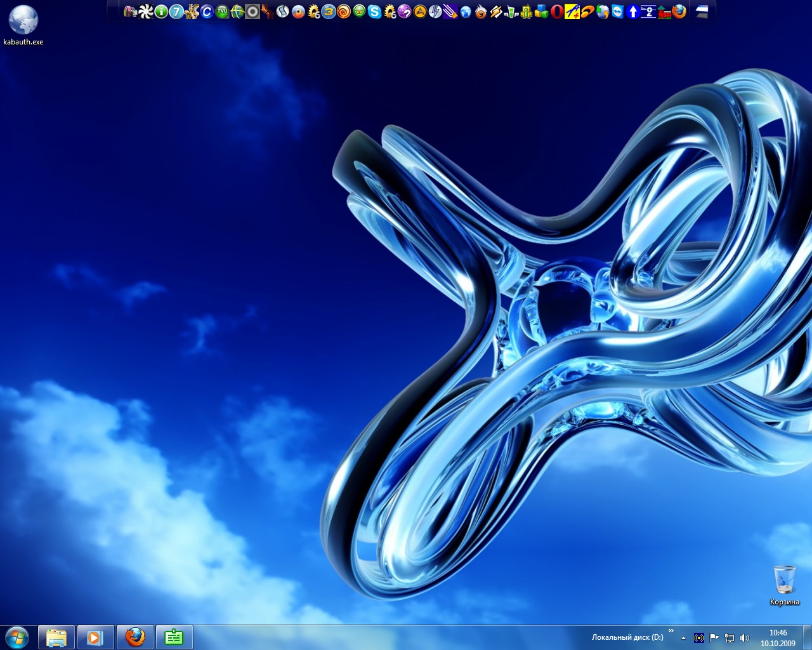The width and height of the screenshot is (812, 650).
Task: Launch the colored cubes dock icon
Action: 542,11
